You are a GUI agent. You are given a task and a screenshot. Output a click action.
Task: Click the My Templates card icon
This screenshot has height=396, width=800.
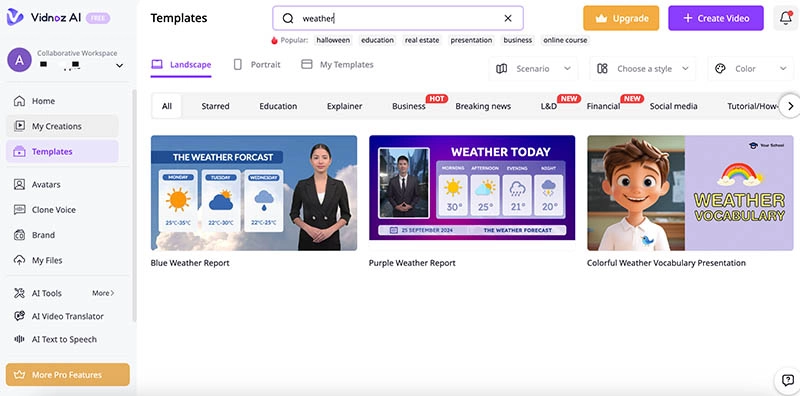[306, 65]
